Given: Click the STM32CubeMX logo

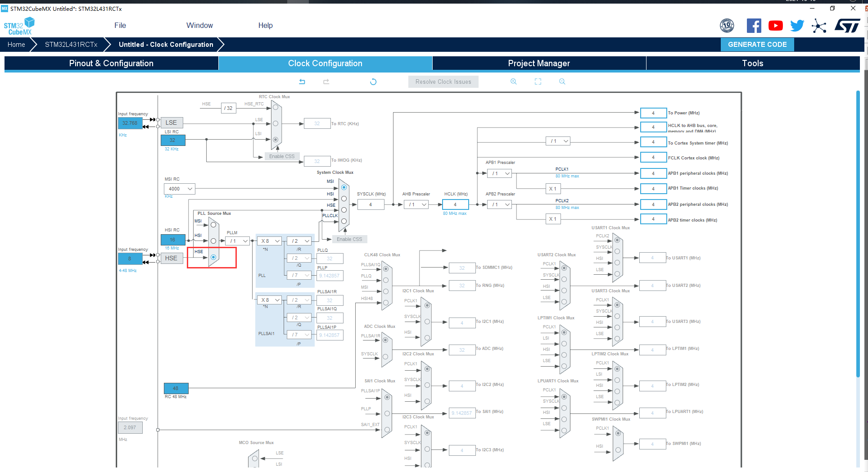Looking at the screenshot, I should [19, 26].
